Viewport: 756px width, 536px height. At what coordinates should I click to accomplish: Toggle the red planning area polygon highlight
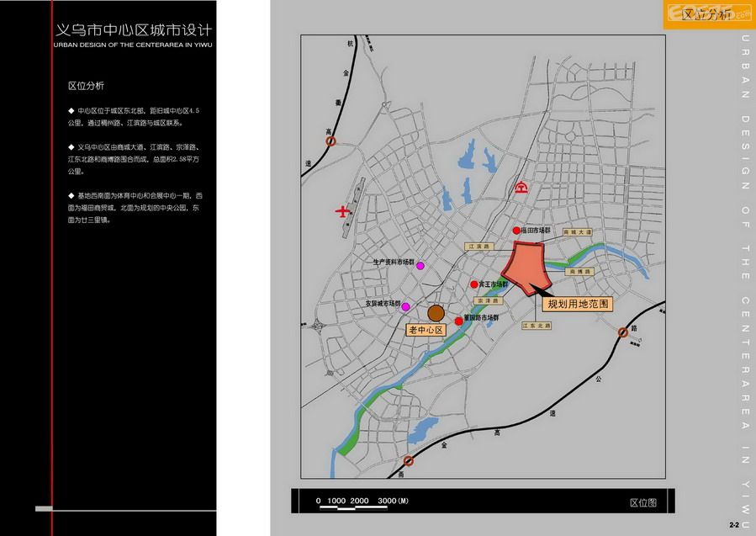point(527,267)
